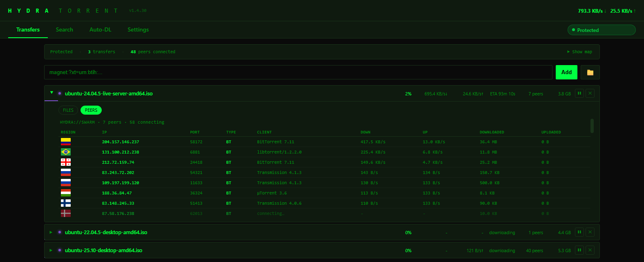The image size is (644, 262).
Task: Click the Protected status indicator
Action: [602, 30]
